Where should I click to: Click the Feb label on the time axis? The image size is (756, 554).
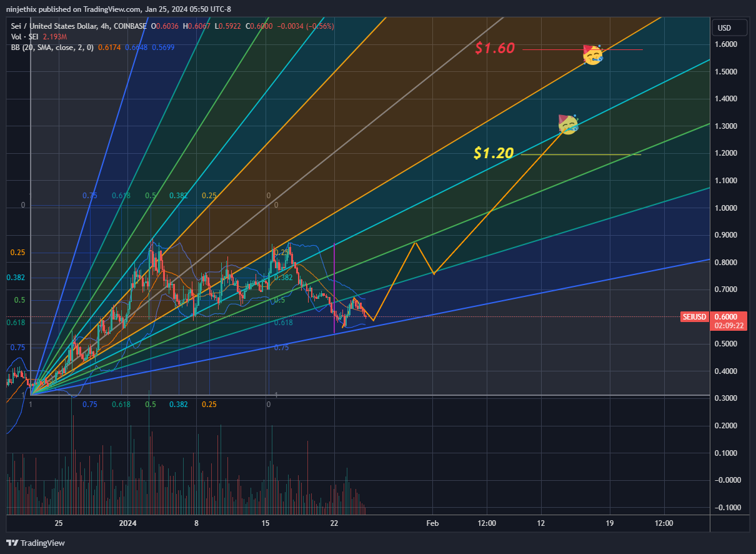click(x=432, y=523)
